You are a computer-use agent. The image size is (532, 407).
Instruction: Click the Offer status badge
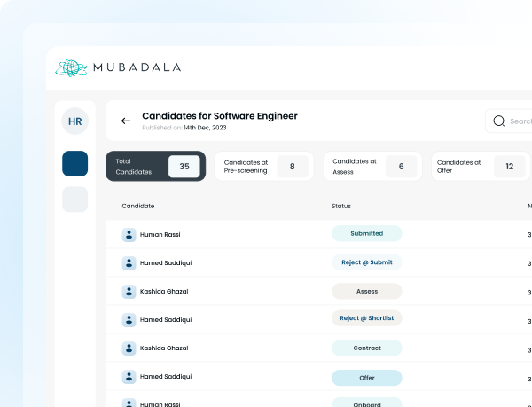tap(366, 377)
